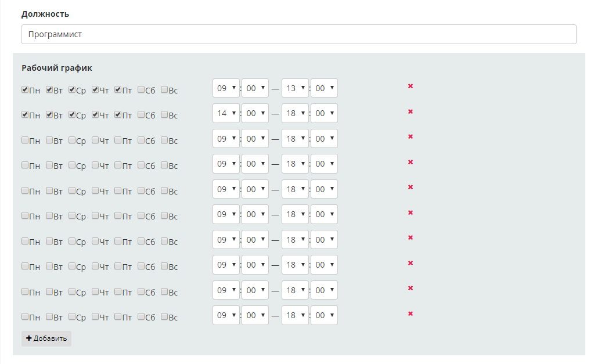Screen dimensions: 594x364
Task: Delete the 14:00–18:00 schedule row
Action: pos(411,111)
